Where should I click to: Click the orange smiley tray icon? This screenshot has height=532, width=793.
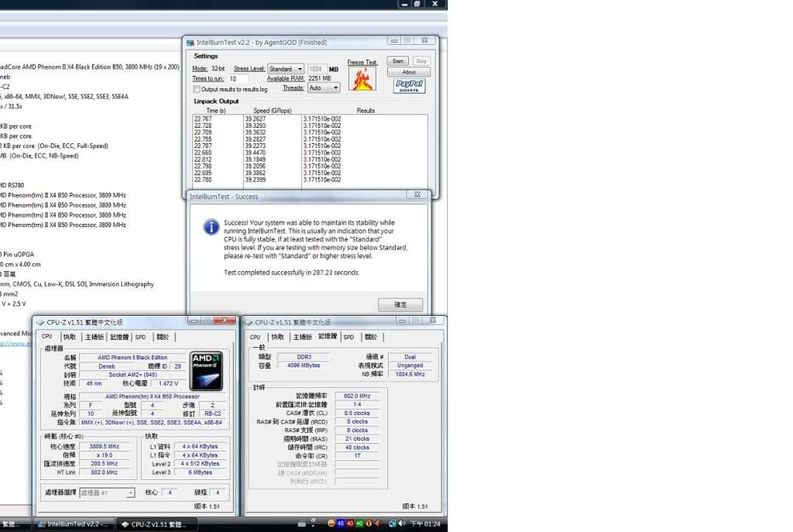[x=332, y=523]
